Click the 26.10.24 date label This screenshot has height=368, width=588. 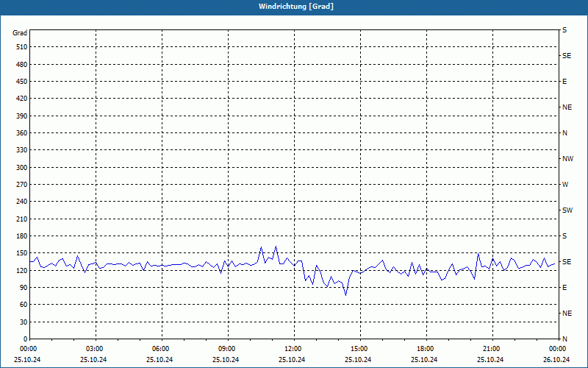click(x=556, y=359)
